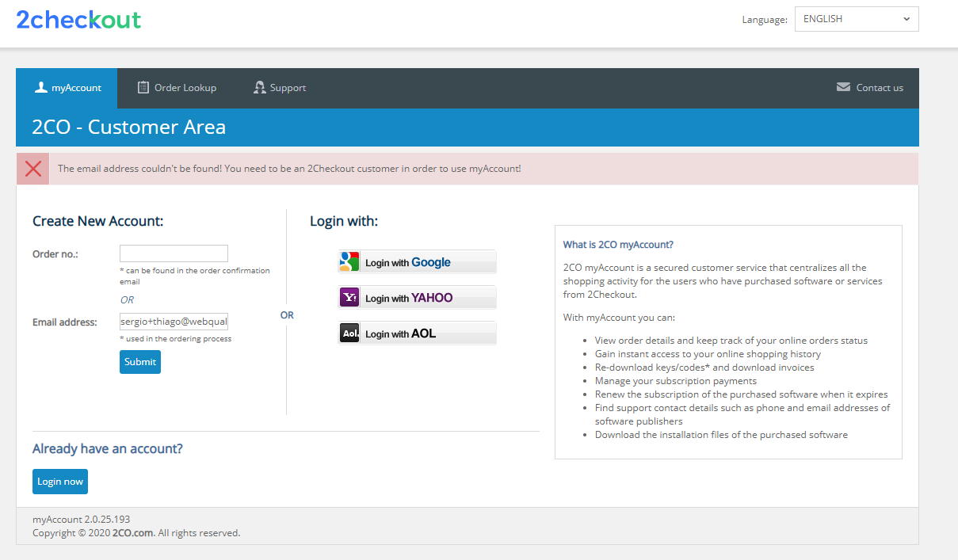Image resolution: width=958 pixels, height=560 pixels.
Task: Click Login with YAHOO button
Action: [x=418, y=298]
